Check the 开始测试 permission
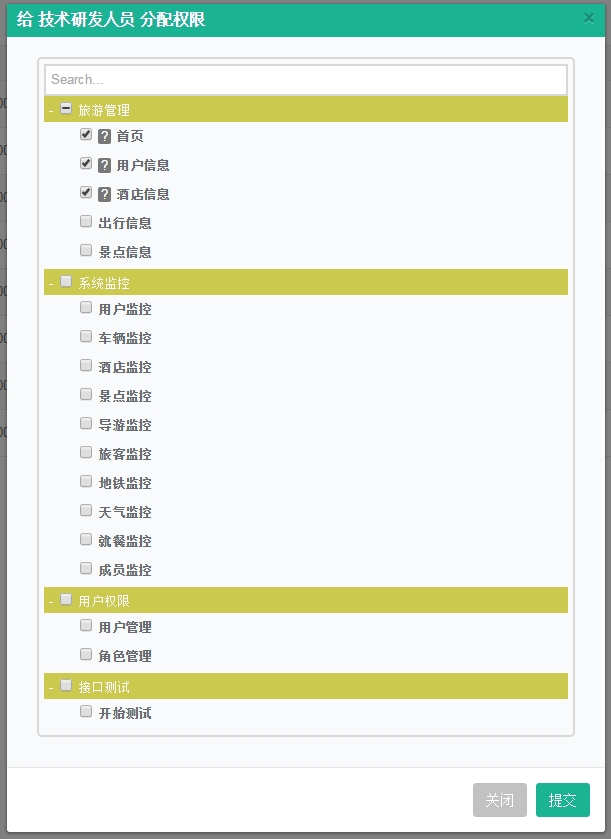This screenshot has height=839, width=611. pyautogui.click(x=86, y=711)
